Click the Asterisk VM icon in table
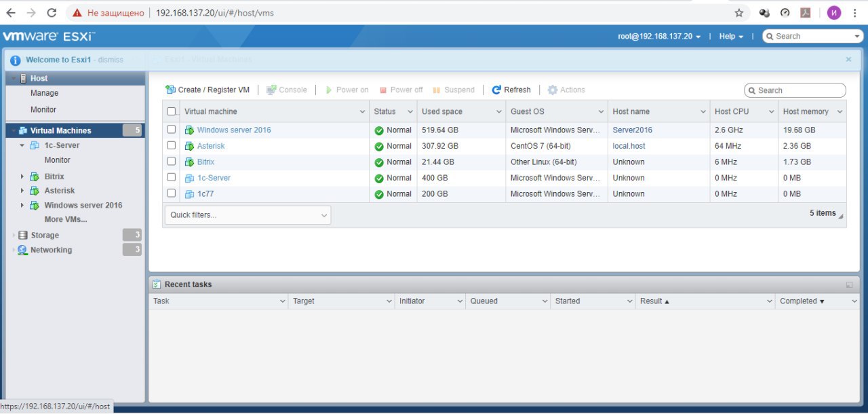The width and height of the screenshot is (868, 416). (x=190, y=146)
